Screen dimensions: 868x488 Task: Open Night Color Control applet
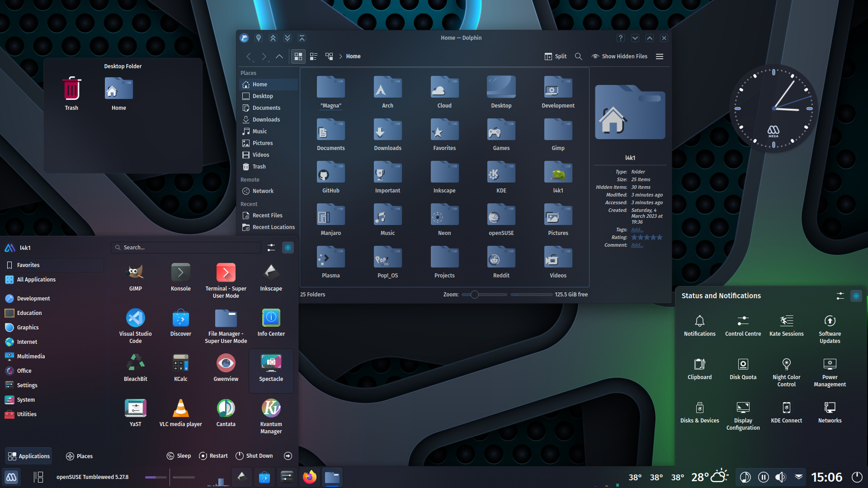[x=787, y=372]
